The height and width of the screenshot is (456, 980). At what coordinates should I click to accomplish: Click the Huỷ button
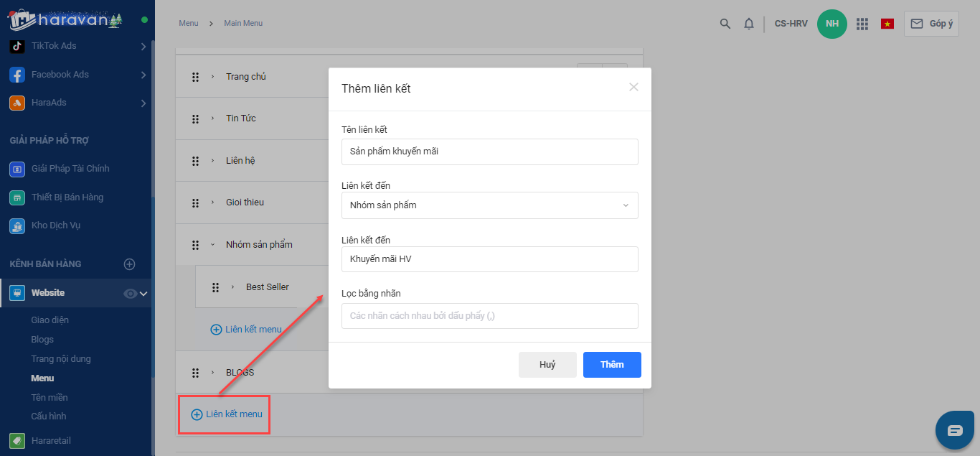(x=547, y=365)
